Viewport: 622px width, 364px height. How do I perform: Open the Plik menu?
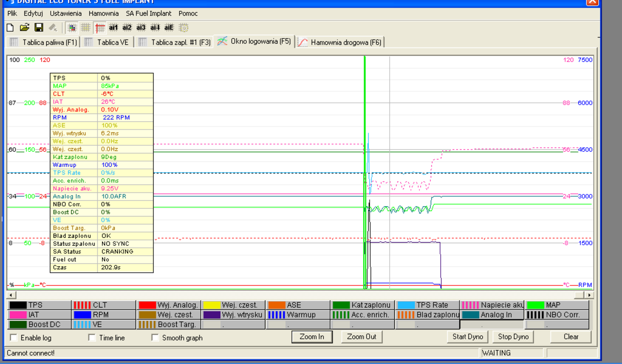[12, 13]
